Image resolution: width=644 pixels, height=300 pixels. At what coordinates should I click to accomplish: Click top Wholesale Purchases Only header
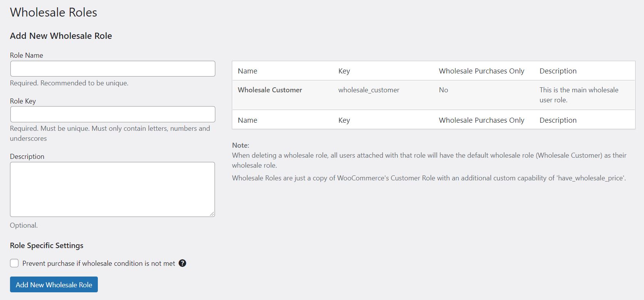coord(481,71)
